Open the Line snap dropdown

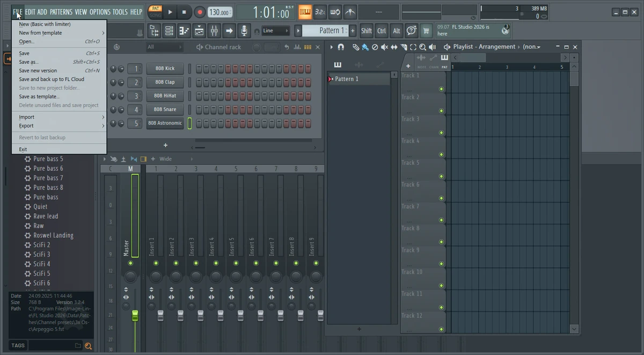pos(276,31)
